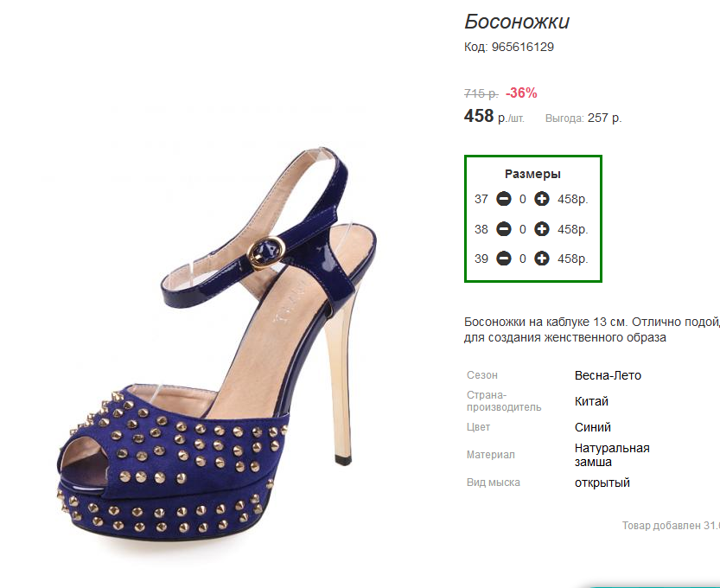Click the Босоножки product title
This screenshot has width=720, height=588.
click(517, 22)
